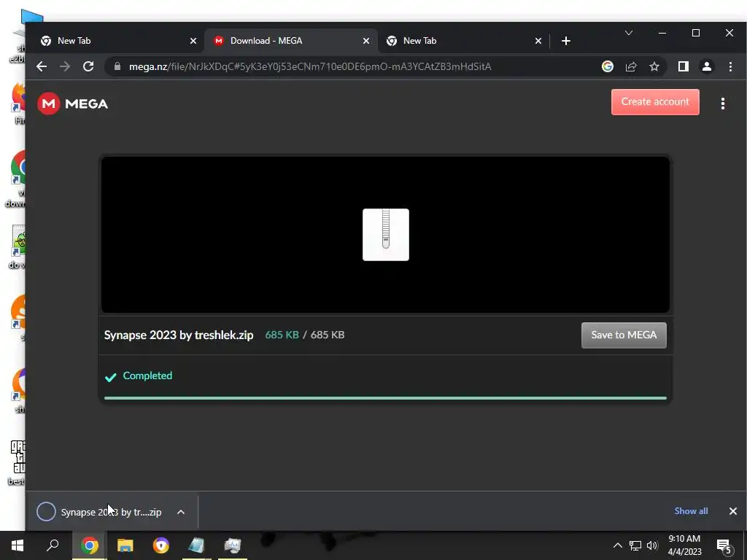Open File Explorer from the taskbar
The height and width of the screenshot is (560, 747).
(x=125, y=545)
